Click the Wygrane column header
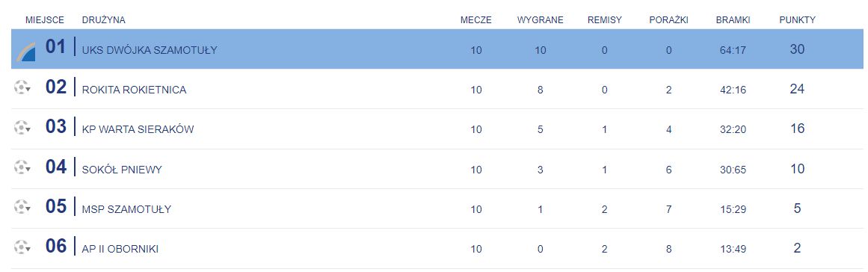 pos(541,20)
